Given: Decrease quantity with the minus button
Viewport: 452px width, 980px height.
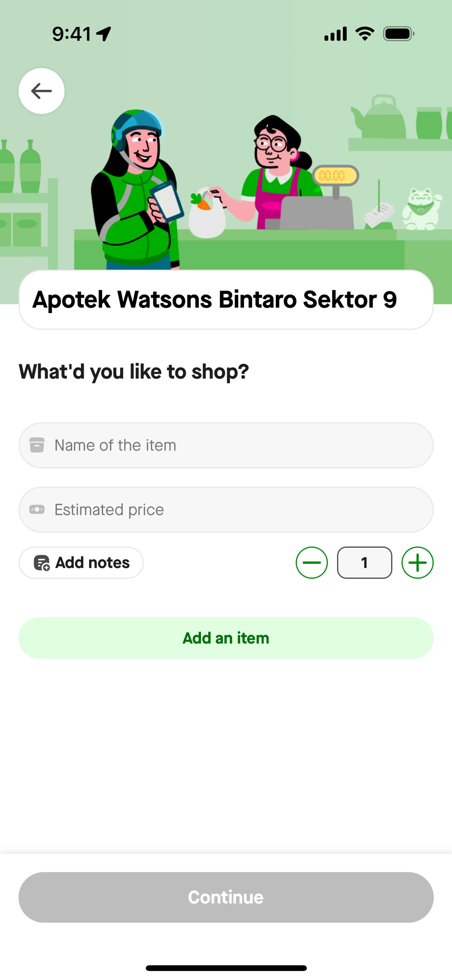Looking at the screenshot, I should pyautogui.click(x=312, y=563).
